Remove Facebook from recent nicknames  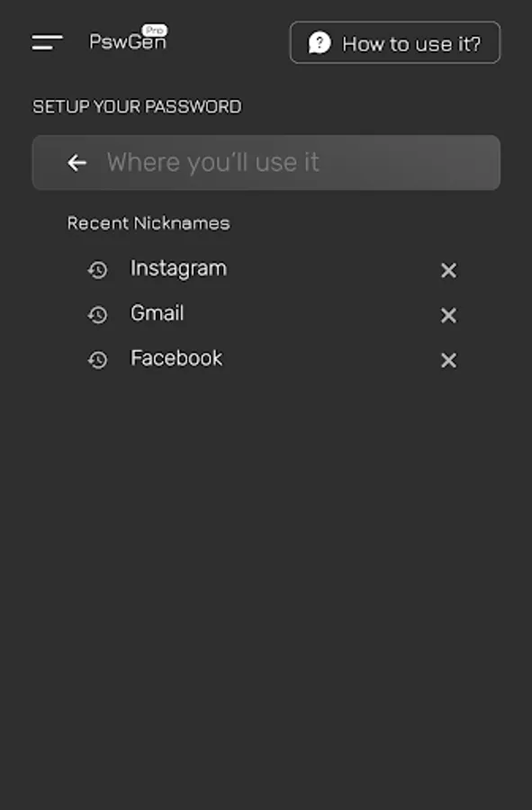(447, 360)
